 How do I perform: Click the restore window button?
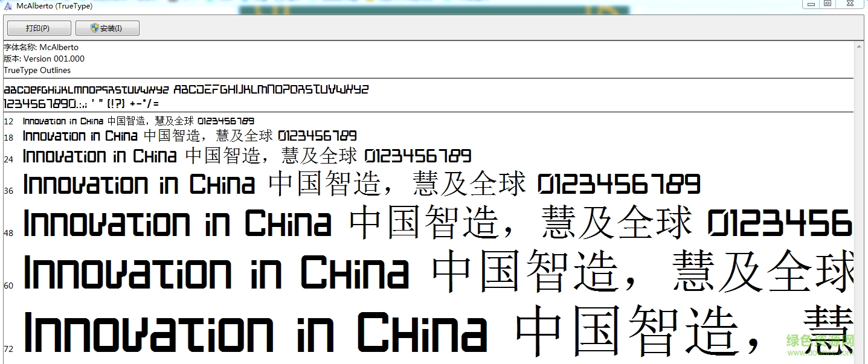pyautogui.click(x=827, y=5)
